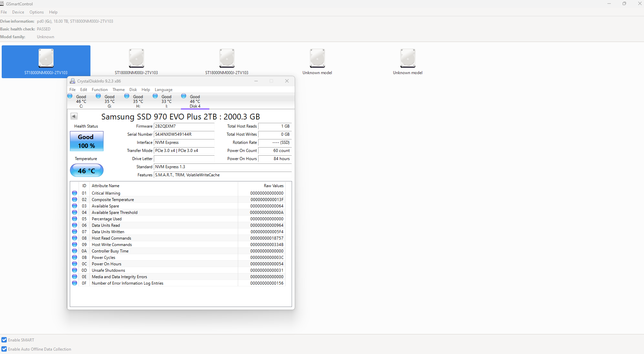Restore down the GSmartControl window
This screenshot has width=644, height=354.
pos(624,4)
